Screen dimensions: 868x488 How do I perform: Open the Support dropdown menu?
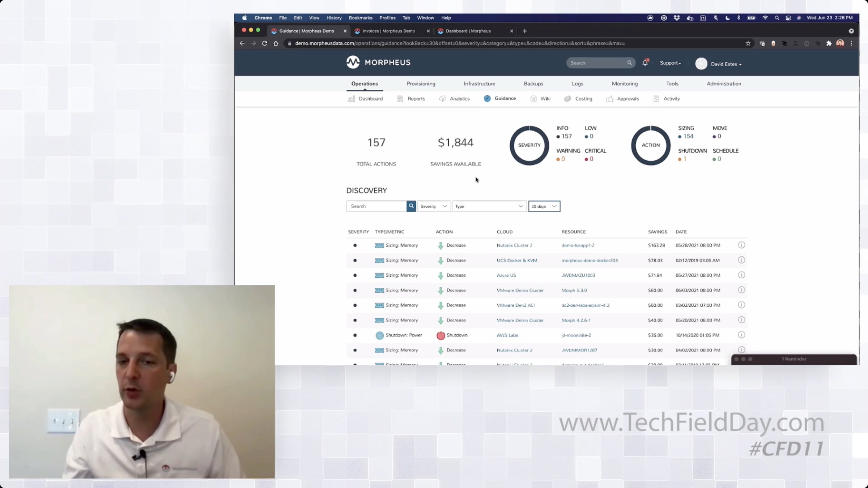[x=671, y=63]
